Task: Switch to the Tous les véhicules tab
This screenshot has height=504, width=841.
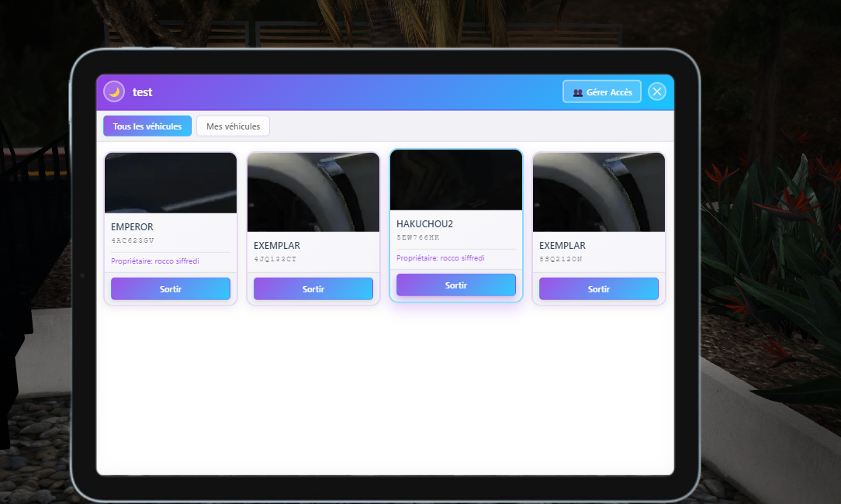Action: (147, 126)
